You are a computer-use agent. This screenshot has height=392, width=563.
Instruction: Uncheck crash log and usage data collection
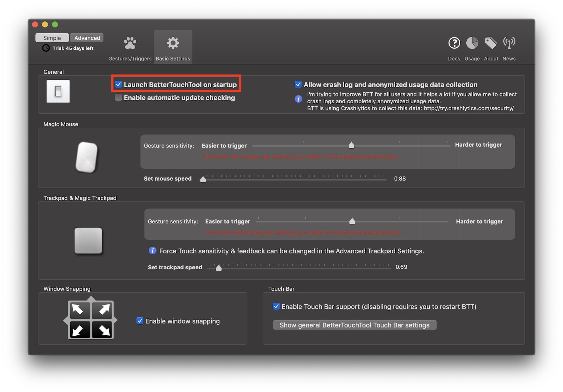[x=298, y=84]
